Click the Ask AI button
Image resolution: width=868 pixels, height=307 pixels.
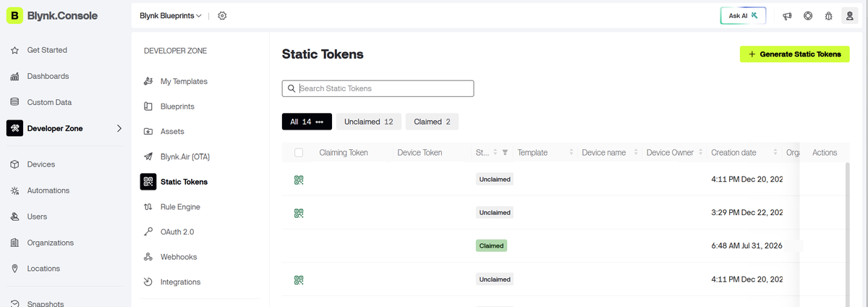743,15
